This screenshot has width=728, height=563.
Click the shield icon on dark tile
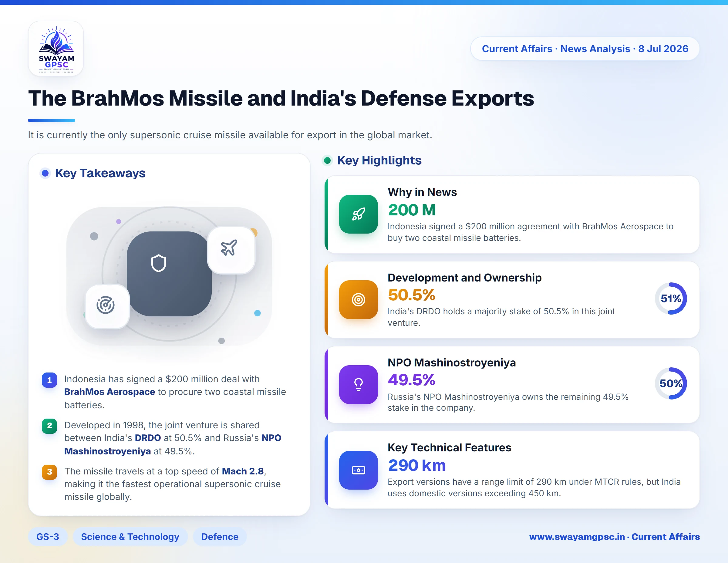click(158, 263)
